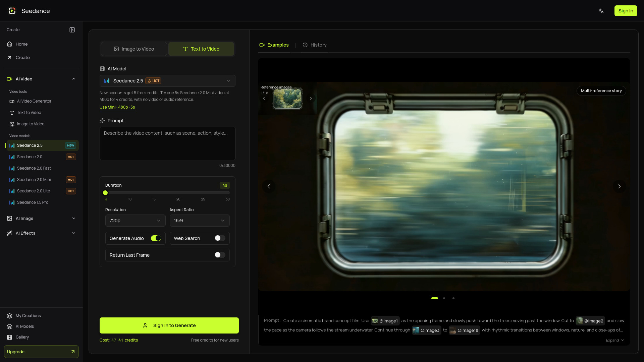Enable Web Search toggle
Image resolution: width=644 pixels, height=362 pixels.
[220, 238]
